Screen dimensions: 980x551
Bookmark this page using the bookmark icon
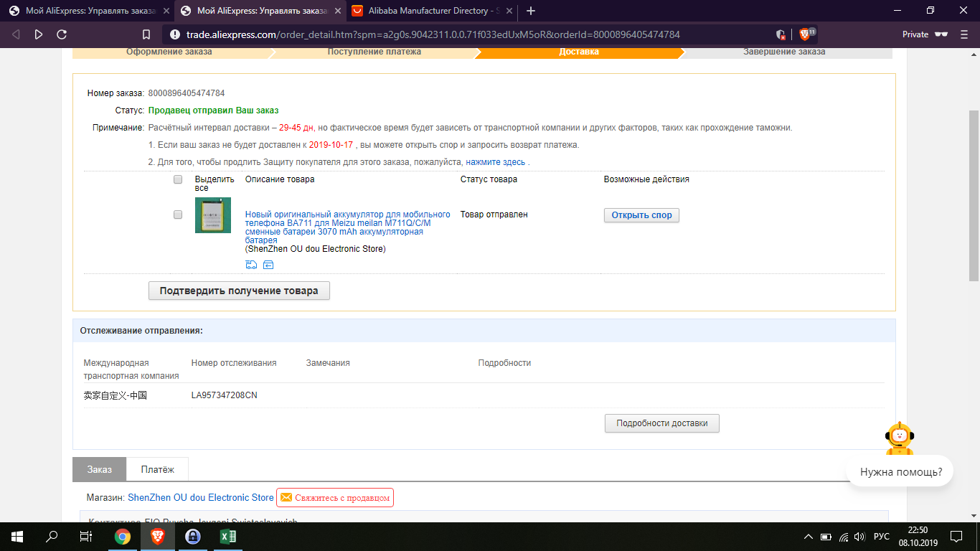click(x=146, y=34)
